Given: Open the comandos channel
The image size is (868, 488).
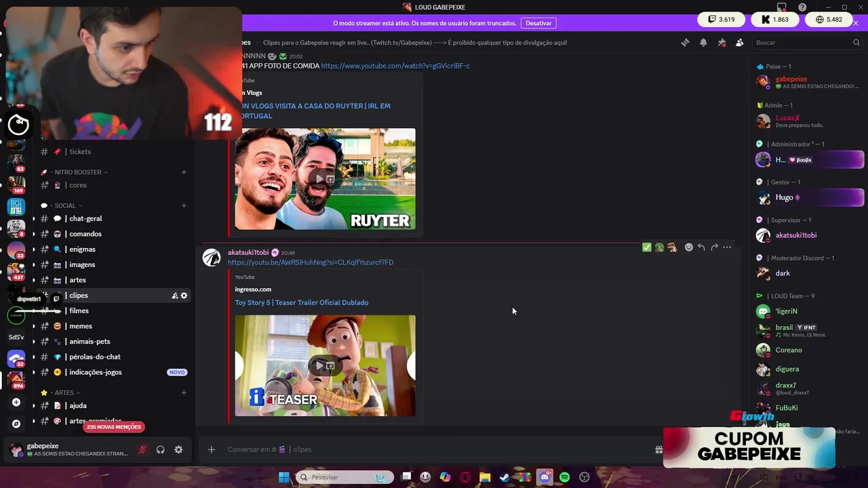Looking at the screenshot, I should pos(114,234).
